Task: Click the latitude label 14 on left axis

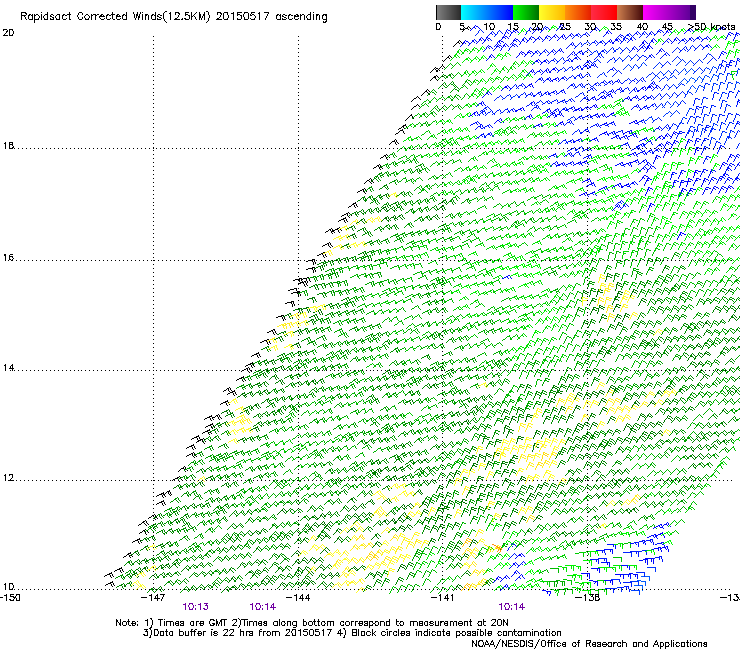Action: [x=8, y=368]
